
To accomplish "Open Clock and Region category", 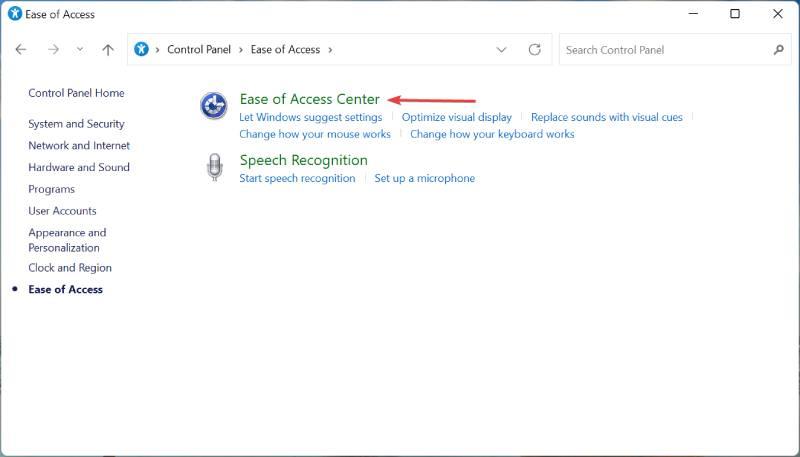I will (70, 268).
